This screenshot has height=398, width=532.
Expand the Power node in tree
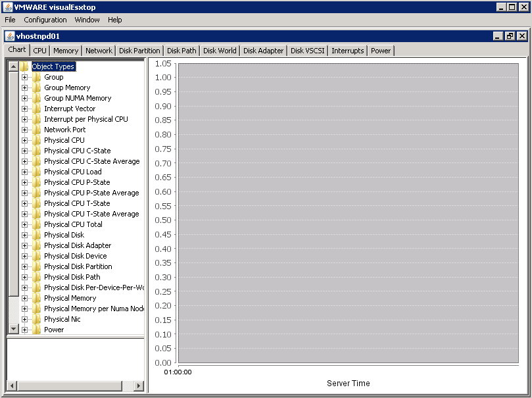(x=24, y=330)
